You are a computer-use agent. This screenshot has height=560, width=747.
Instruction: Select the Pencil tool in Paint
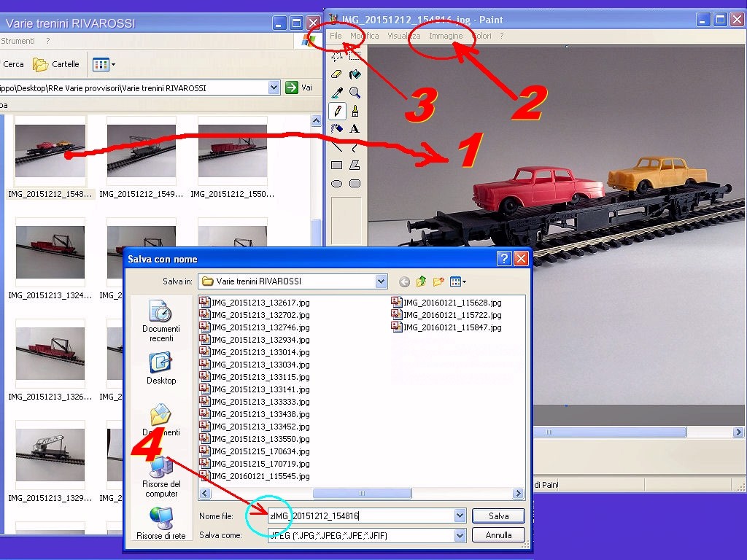pyautogui.click(x=337, y=111)
